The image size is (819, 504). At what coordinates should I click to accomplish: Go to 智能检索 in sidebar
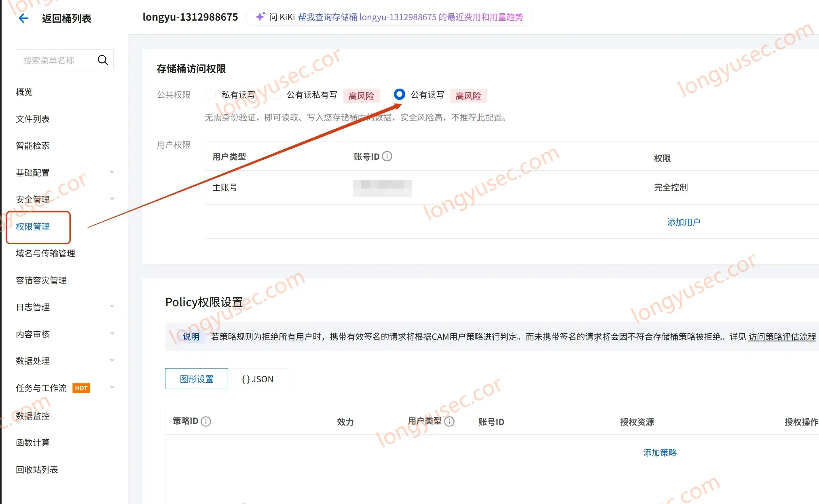(33, 146)
